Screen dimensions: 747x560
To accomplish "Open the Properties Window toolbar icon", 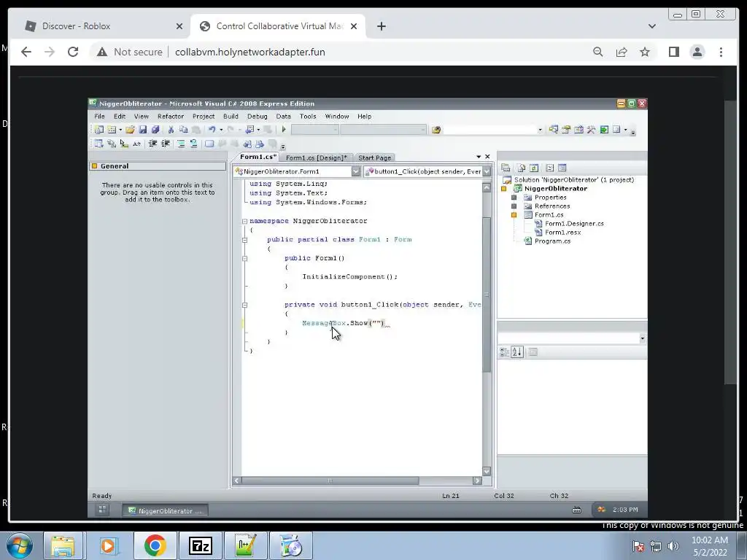I will click(x=566, y=130).
